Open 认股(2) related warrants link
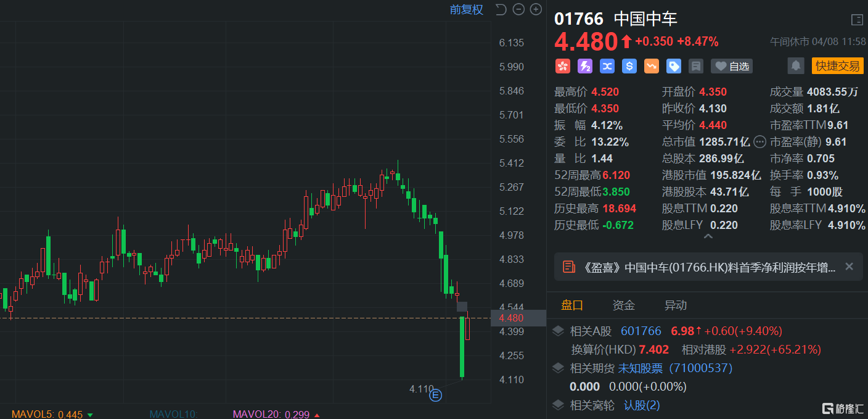868x419 pixels. pyautogui.click(x=642, y=405)
